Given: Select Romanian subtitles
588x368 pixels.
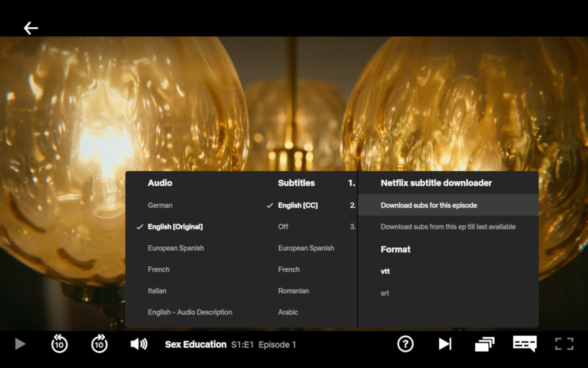Looking at the screenshot, I should tap(294, 291).
